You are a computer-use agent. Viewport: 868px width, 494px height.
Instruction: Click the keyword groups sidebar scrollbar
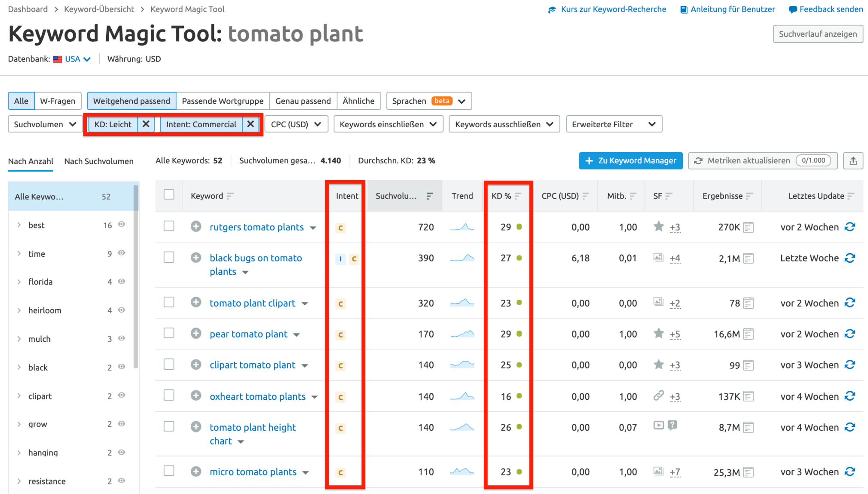click(136, 276)
